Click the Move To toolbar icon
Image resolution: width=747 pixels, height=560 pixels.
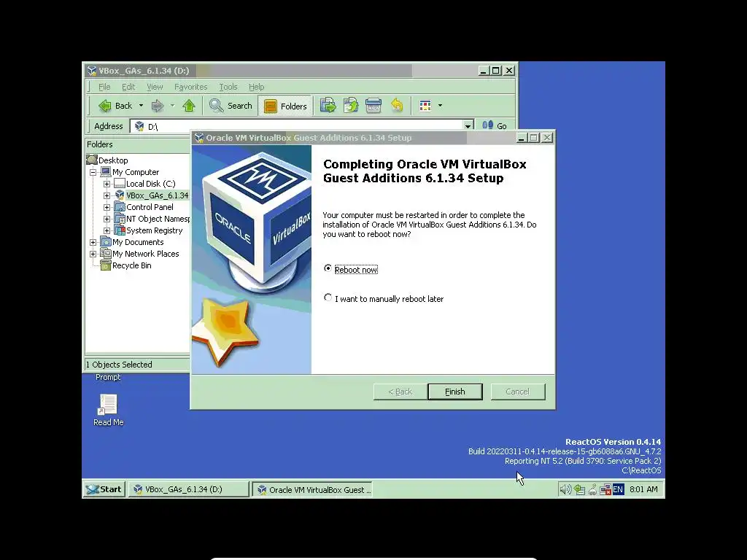[x=328, y=106]
